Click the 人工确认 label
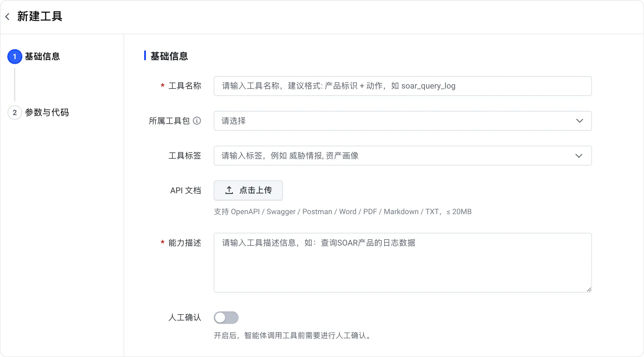Image resolution: width=644 pixels, height=357 pixels. 185,317
